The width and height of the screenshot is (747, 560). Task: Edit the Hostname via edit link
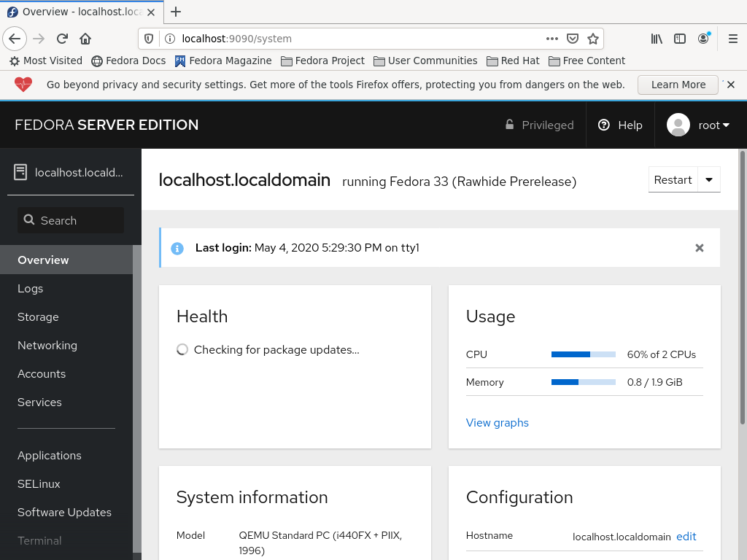(686, 537)
